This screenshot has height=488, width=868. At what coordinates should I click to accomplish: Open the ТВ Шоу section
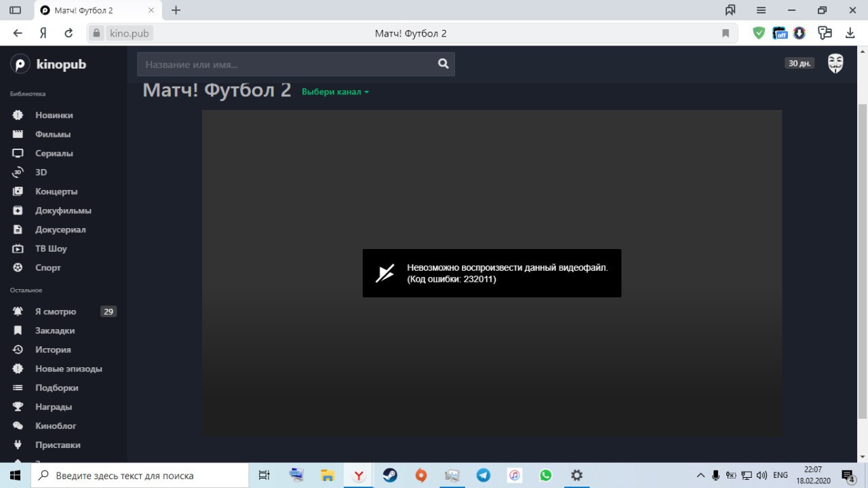51,248
